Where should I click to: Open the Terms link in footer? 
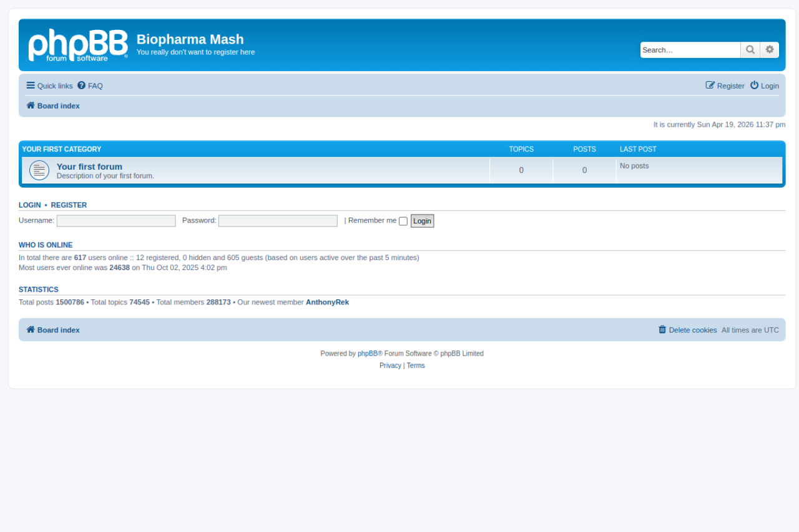coord(416,365)
